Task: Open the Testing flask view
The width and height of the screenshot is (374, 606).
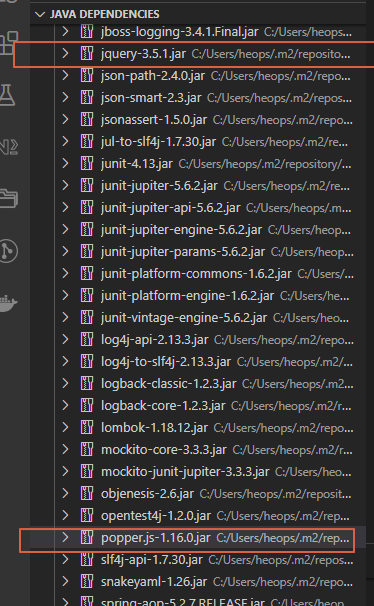Action: [7, 95]
